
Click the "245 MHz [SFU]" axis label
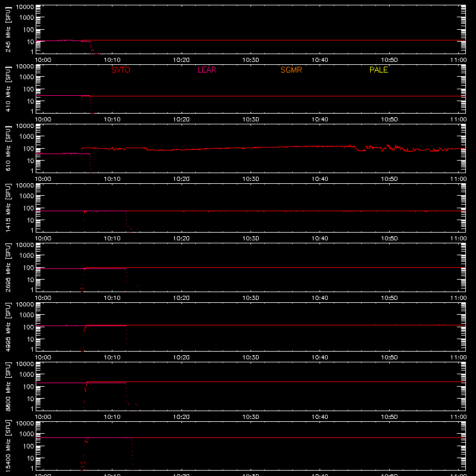point(8,29)
